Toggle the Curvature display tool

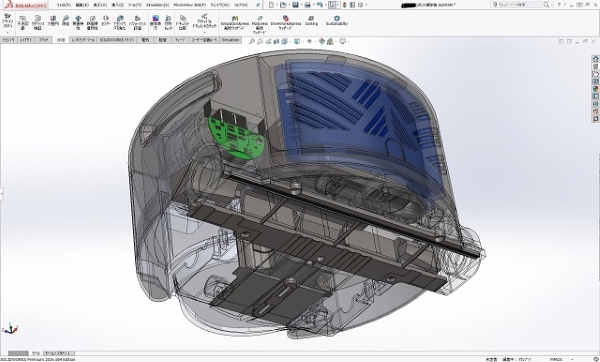pos(155,23)
